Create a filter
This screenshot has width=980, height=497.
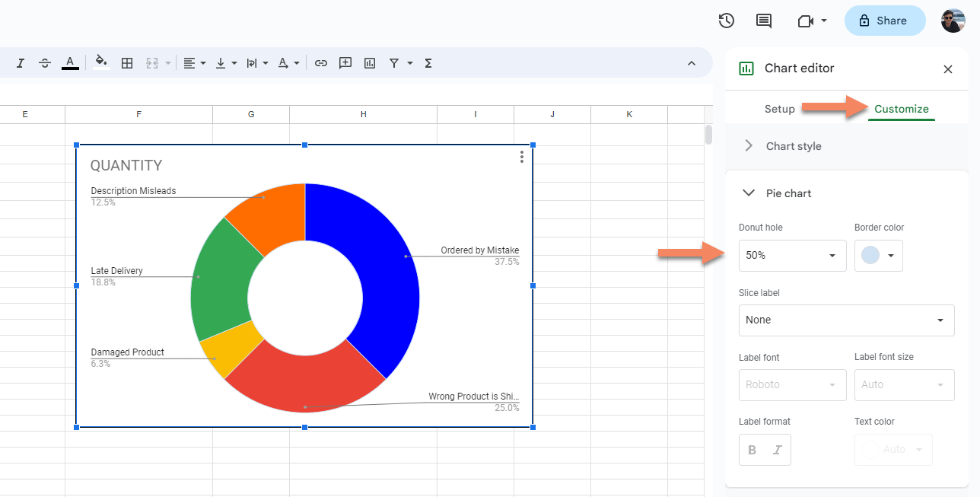(395, 63)
